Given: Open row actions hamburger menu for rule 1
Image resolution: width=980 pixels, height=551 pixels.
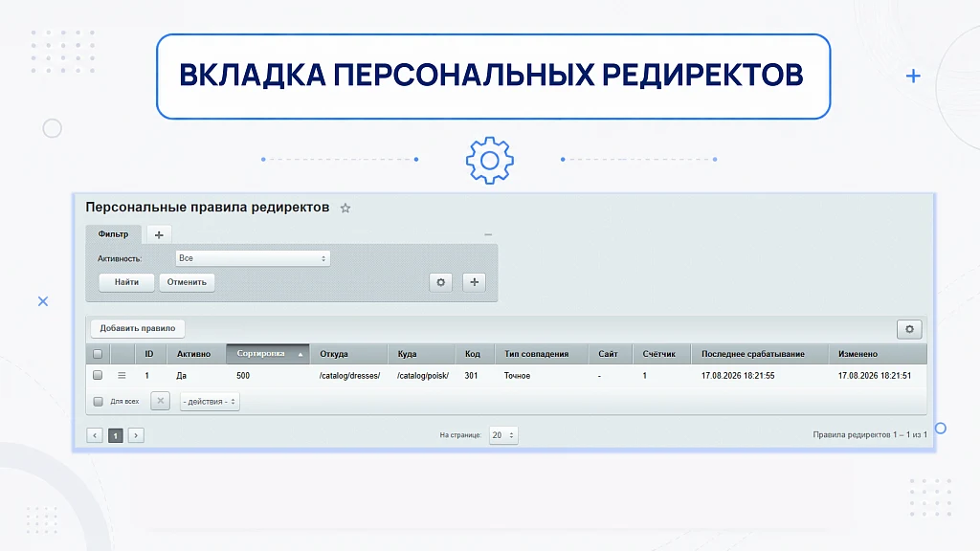Looking at the screenshot, I should [122, 375].
